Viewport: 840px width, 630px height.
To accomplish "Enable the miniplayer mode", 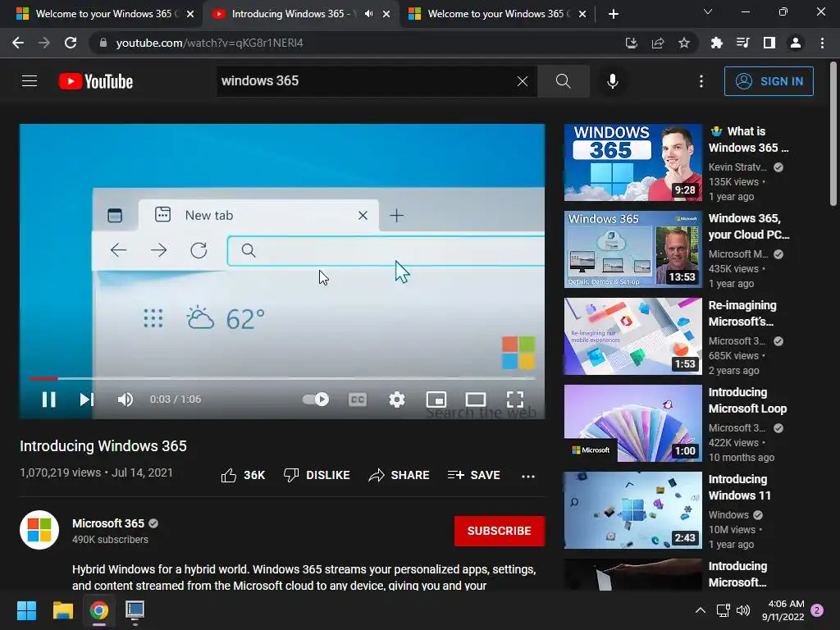I will 436,399.
